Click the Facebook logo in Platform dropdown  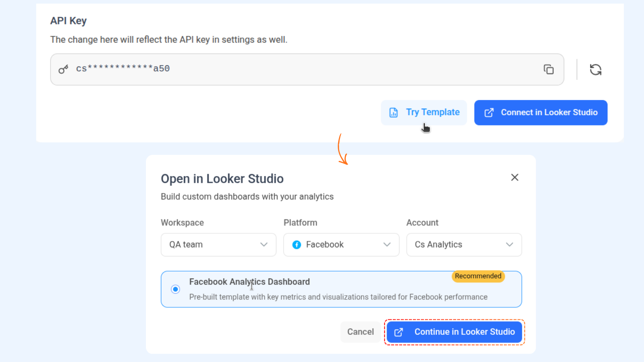pyautogui.click(x=297, y=245)
